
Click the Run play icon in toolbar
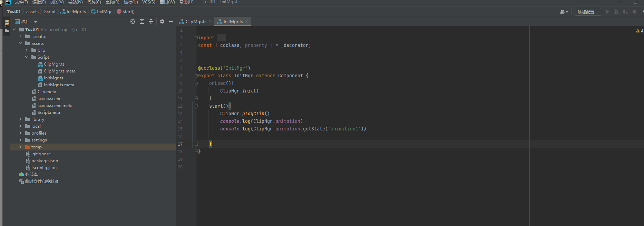coord(607,12)
